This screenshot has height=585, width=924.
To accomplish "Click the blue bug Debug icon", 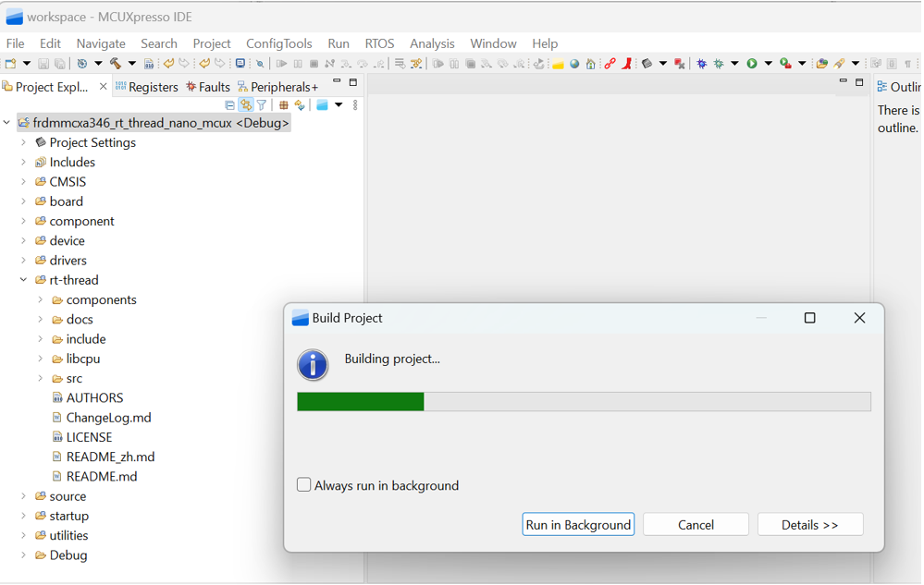I will tap(701, 64).
